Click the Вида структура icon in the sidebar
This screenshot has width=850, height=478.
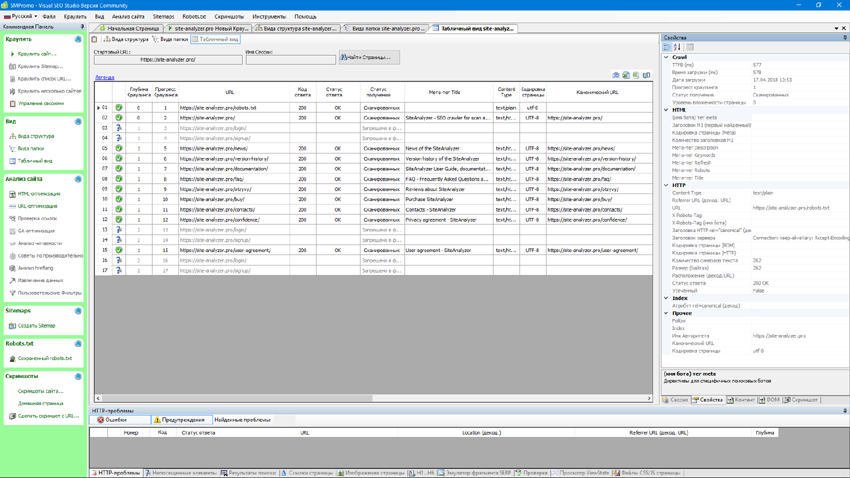coord(12,136)
